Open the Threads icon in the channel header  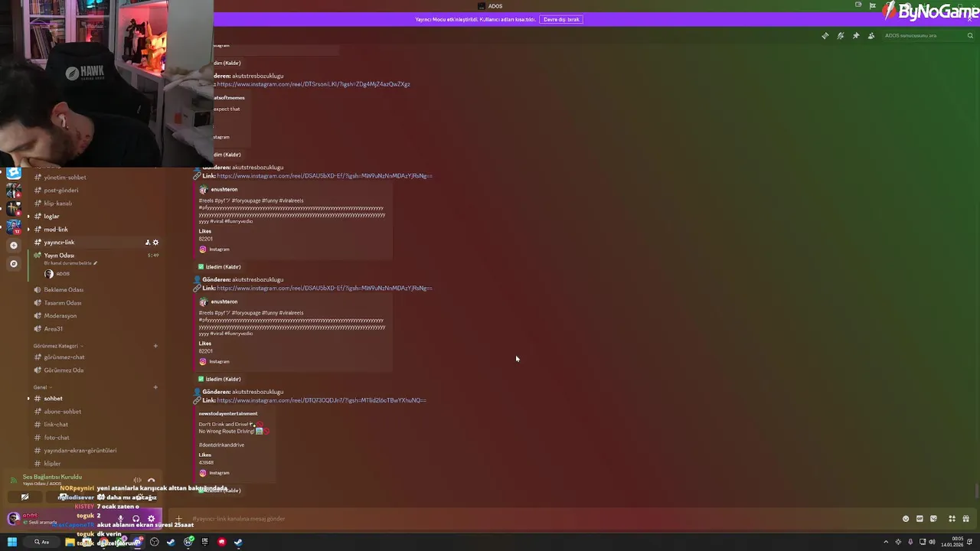(x=825, y=36)
